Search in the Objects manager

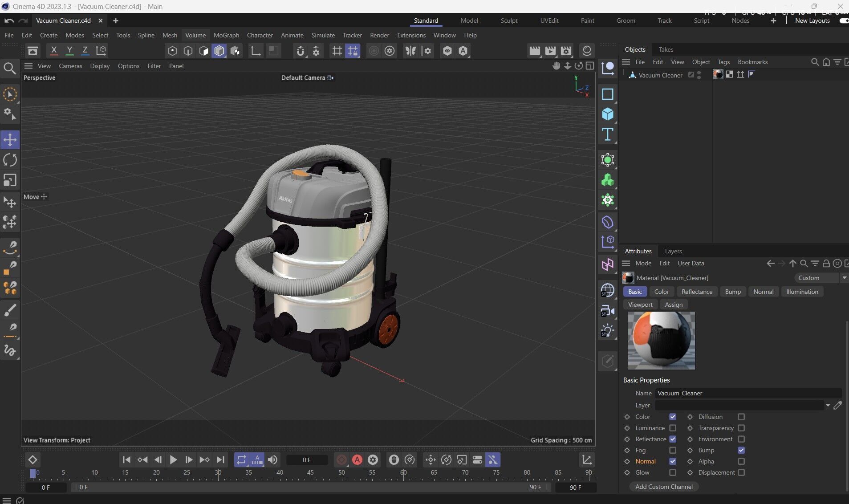point(815,62)
